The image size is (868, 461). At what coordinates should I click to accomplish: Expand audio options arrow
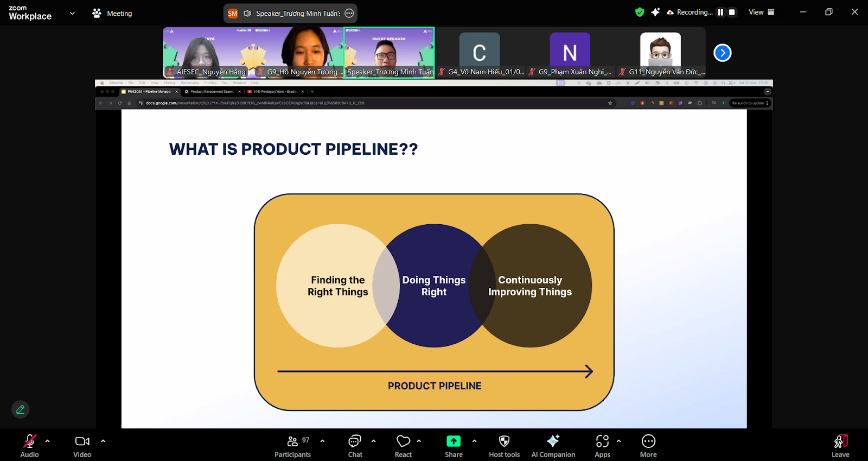coord(48,441)
